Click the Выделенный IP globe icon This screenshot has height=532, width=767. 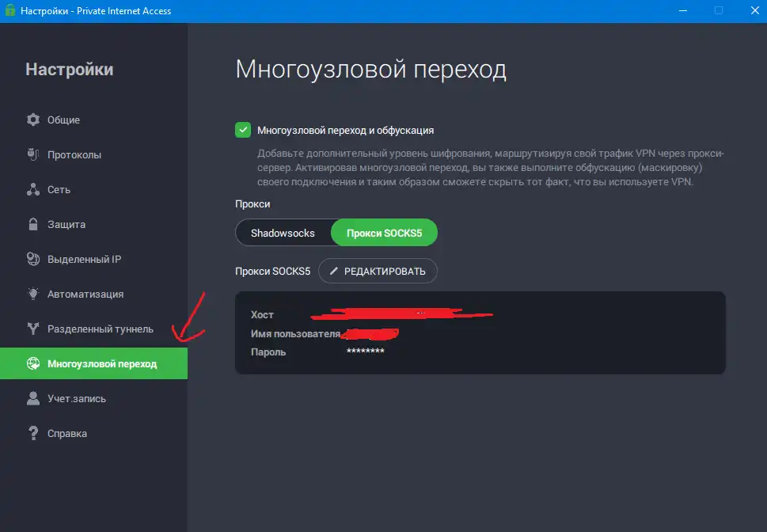pyautogui.click(x=32, y=259)
